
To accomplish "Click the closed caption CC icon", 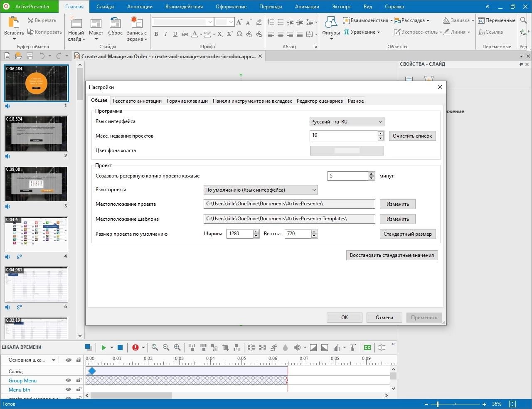I will coord(367,347).
